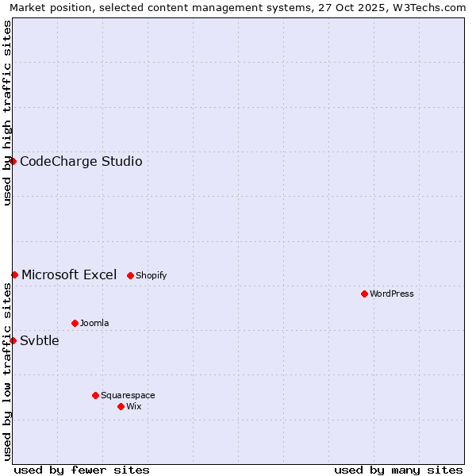Select the Squarespace red data point
Viewport: 476px width, 476px height.
[95, 395]
